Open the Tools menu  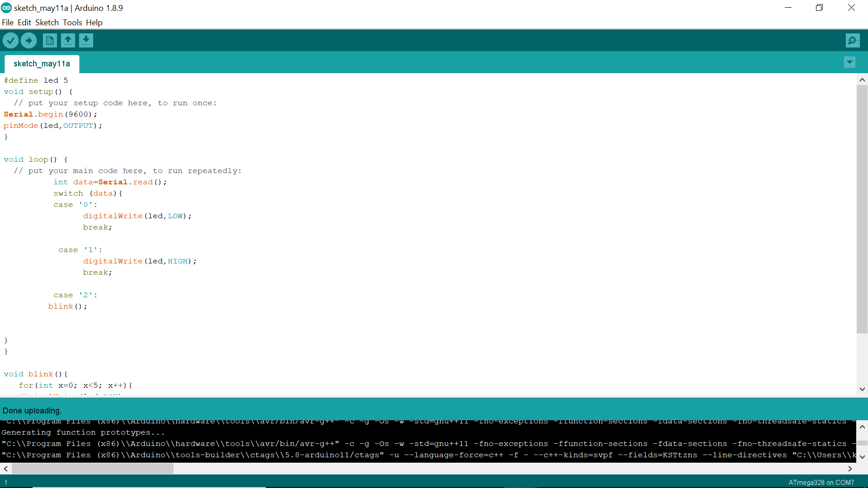click(72, 23)
